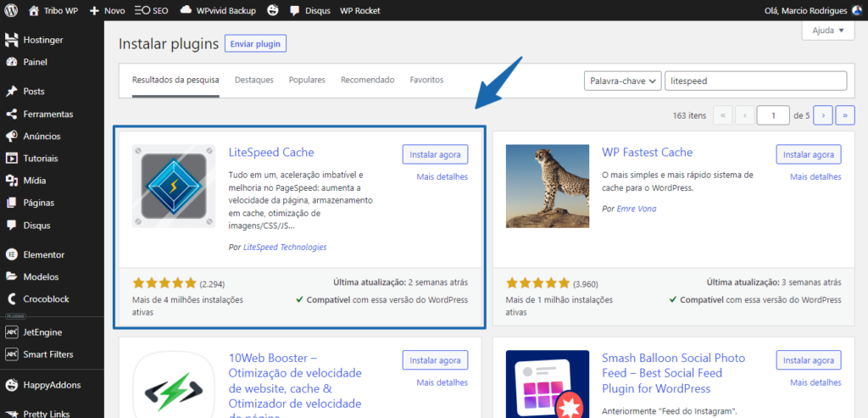868x418 pixels.
Task: Click the 10Web Booster lightning thumbnail
Action: point(173,384)
